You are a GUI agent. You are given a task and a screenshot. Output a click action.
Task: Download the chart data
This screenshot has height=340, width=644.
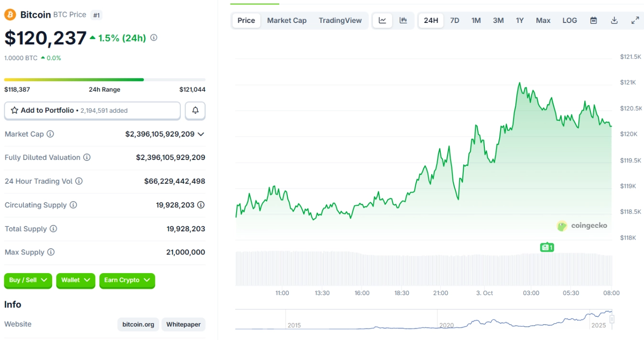click(614, 21)
